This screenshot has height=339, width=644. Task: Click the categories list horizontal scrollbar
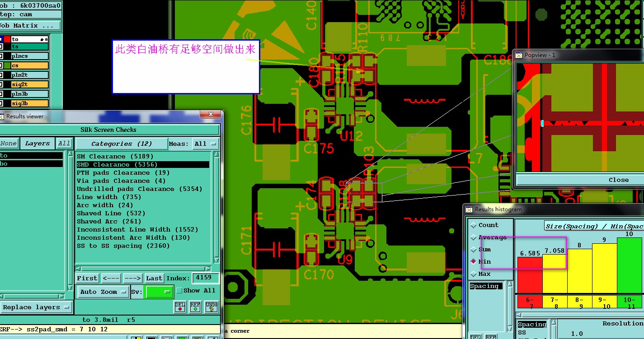point(143,268)
